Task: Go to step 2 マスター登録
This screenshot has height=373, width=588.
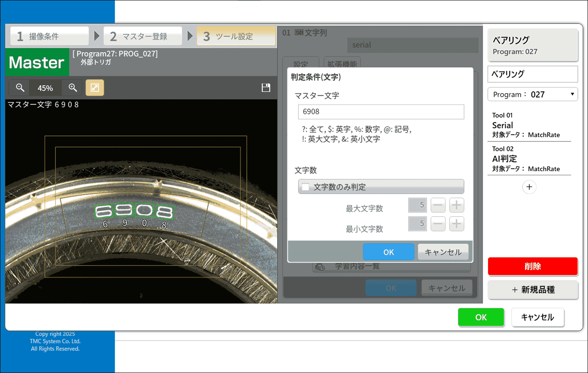Action: click(x=143, y=36)
